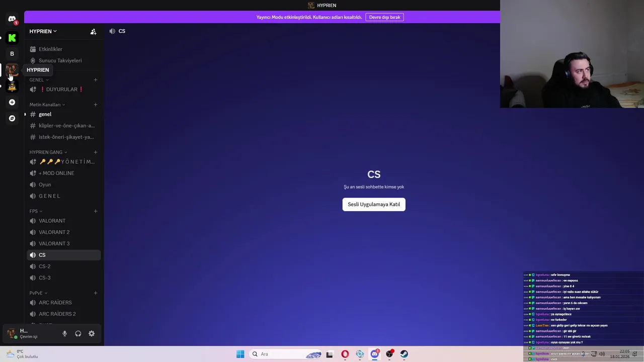The width and height of the screenshot is (644, 362).
Task: Open the DUYURULAR announcements channel
Action: tap(64, 89)
